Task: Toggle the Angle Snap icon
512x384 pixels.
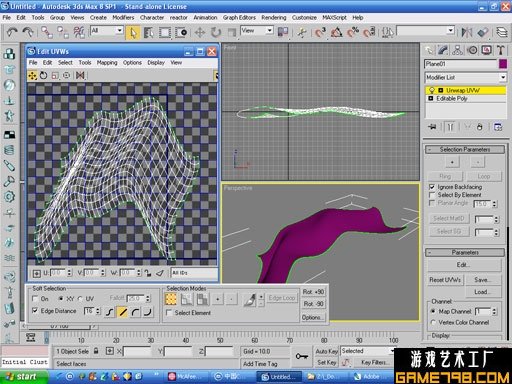Action: click(x=336, y=32)
